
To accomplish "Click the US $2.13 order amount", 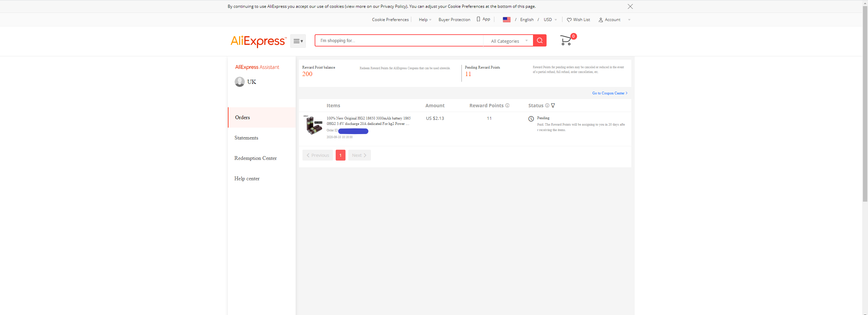I will 435,118.
